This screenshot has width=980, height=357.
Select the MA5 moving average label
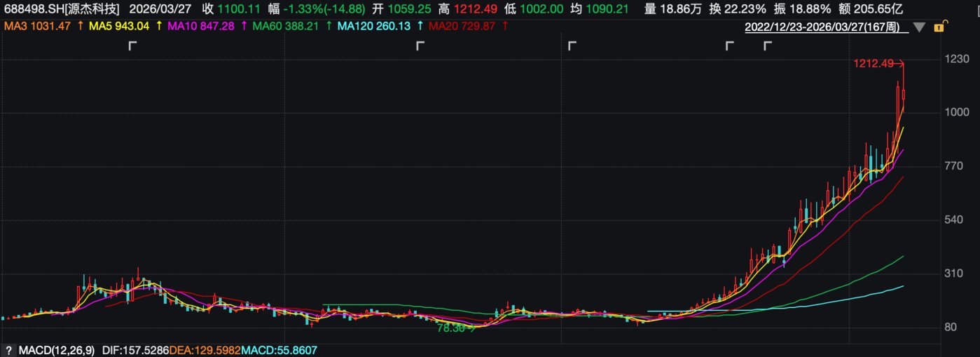click(119, 26)
